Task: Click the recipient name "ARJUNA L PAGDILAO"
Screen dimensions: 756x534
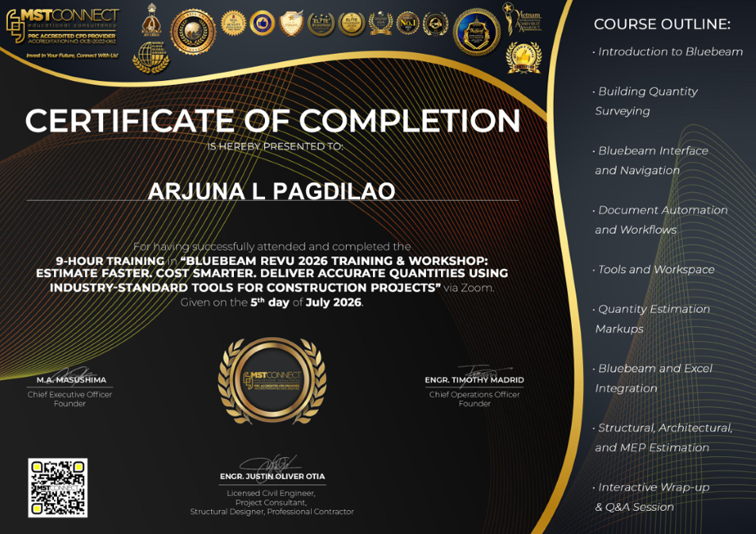Action: (x=271, y=191)
